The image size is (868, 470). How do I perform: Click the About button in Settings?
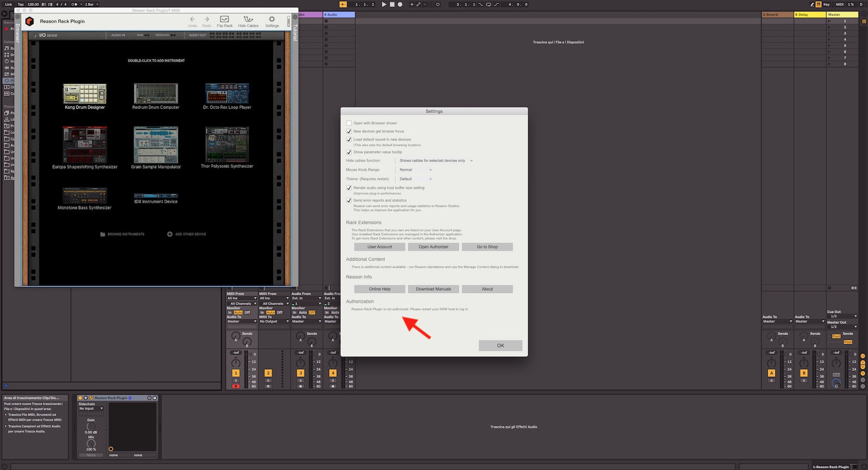(487, 289)
